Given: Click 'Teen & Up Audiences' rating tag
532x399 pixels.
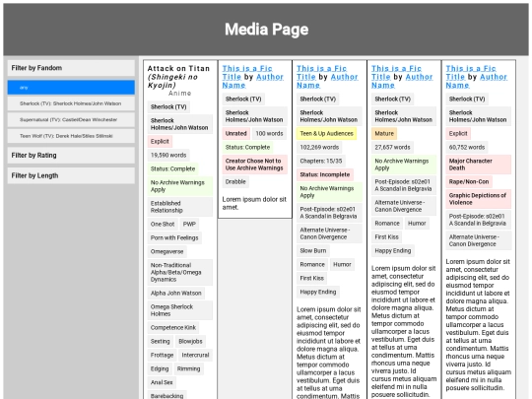Looking at the screenshot, I should 327,133.
